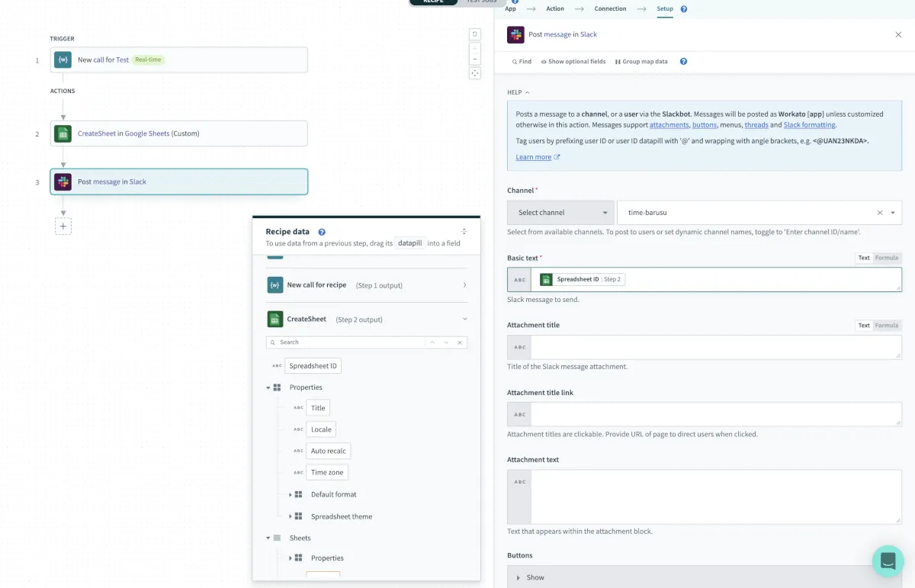Click the Slack logo in the setup panel header
This screenshot has width=915, height=588.
tap(515, 34)
